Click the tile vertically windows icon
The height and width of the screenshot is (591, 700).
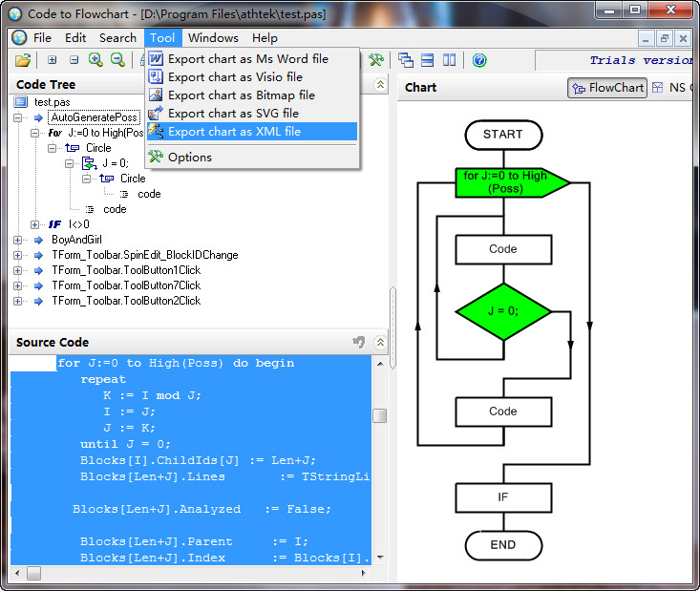(449, 60)
